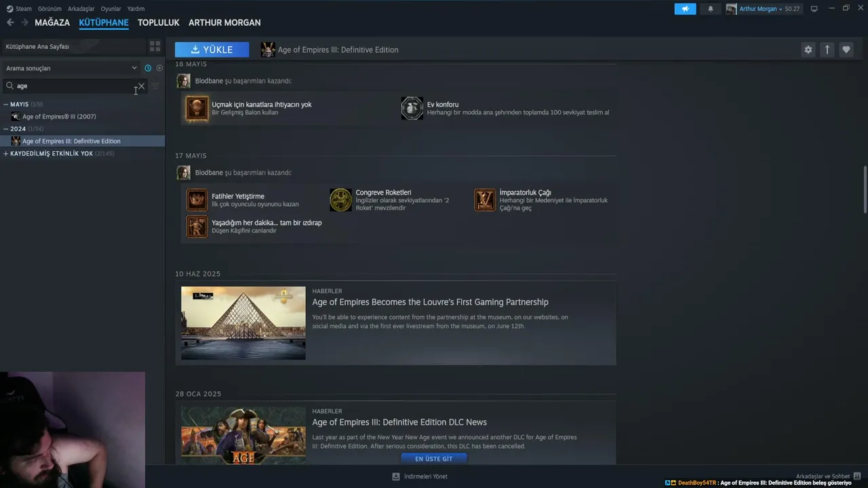868x488 pixels.
Task: Click the wallet balance $0.27
Action: click(792, 9)
